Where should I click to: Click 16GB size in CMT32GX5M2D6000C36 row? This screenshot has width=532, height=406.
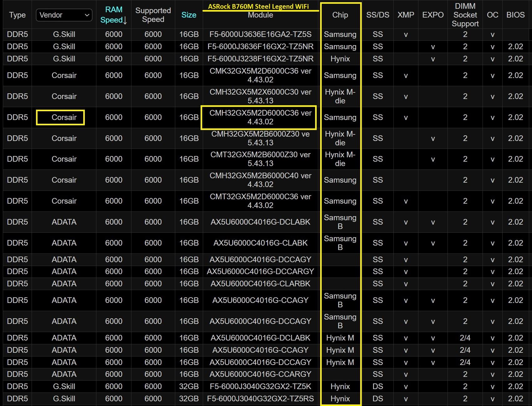pos(189,201)
